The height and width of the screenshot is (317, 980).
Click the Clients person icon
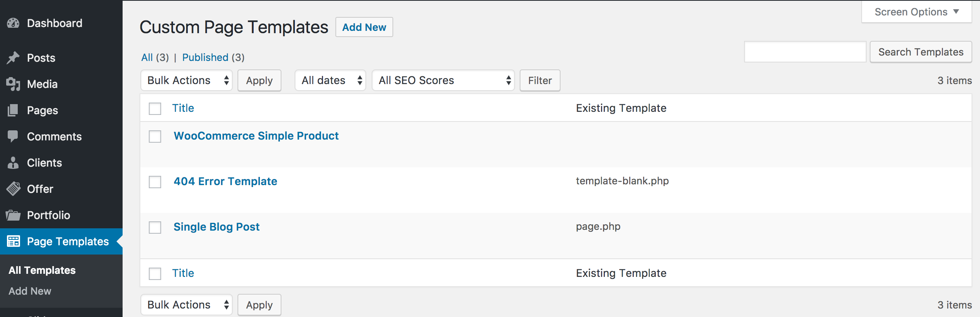click(13, 163)
